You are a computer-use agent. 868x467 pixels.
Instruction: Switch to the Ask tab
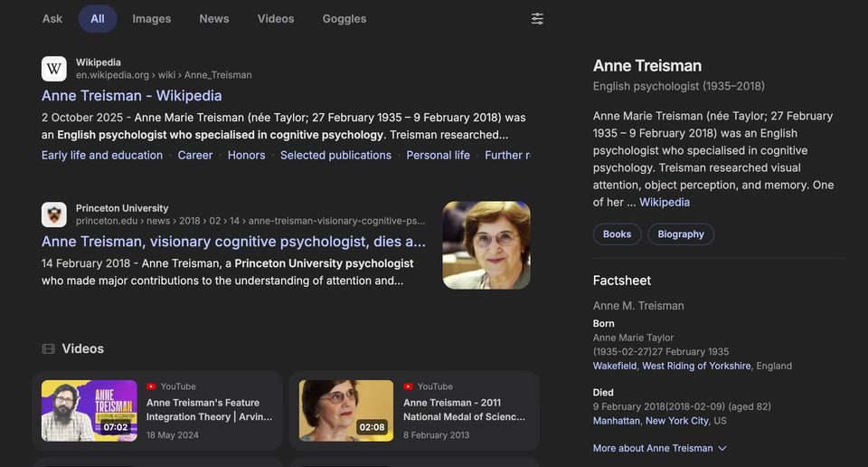52,19
